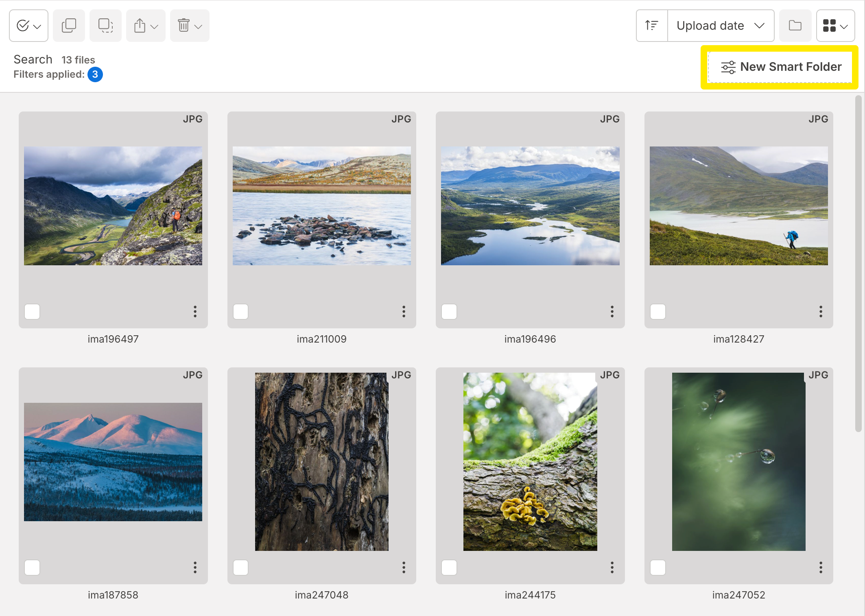Open three-dot menu for ima247052
The width and height of the screenshot is (865, 616).
pyautogui.click(x=821, y=567)
